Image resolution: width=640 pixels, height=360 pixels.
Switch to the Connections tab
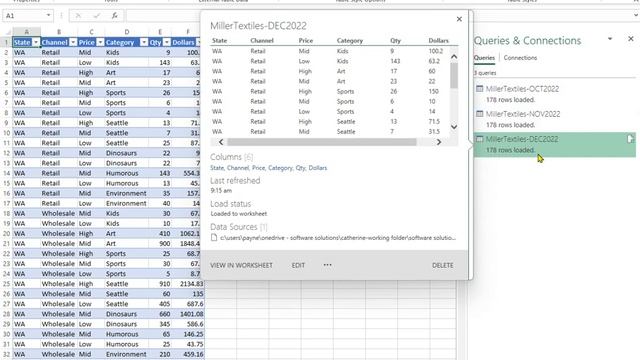[x=520, y=58]
